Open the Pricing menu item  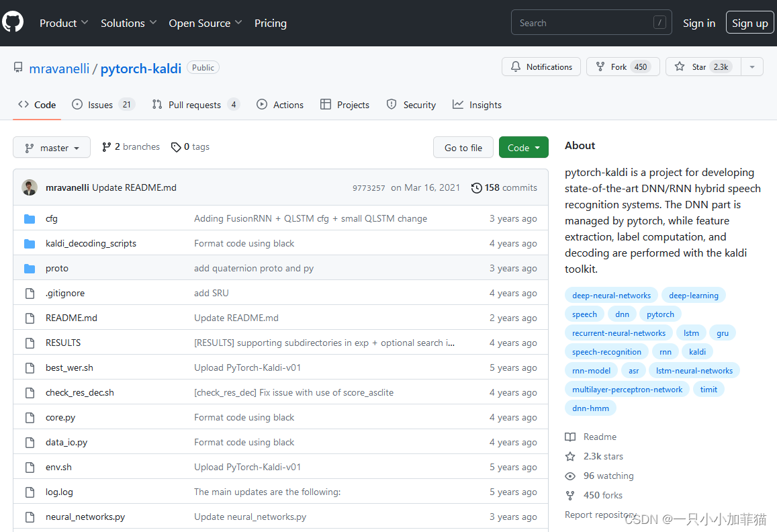click(x=270, y=22)
